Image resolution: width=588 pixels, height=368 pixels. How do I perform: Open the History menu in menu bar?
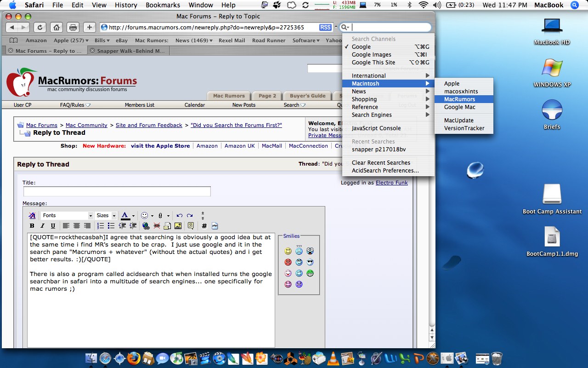tap(126, 5)
